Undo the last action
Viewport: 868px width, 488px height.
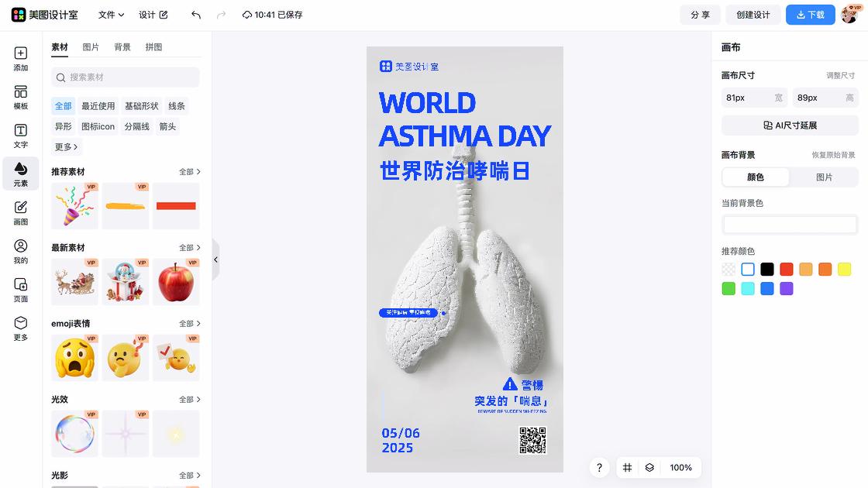196,15
